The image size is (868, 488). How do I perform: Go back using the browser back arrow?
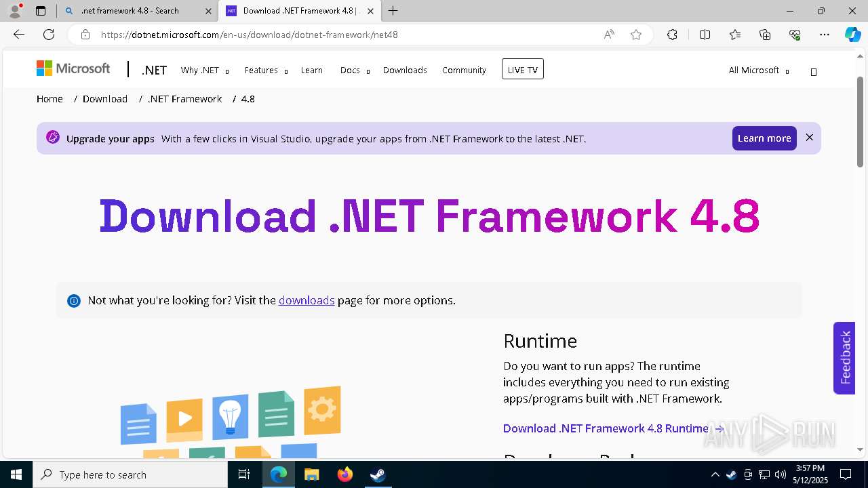point(19,35)
